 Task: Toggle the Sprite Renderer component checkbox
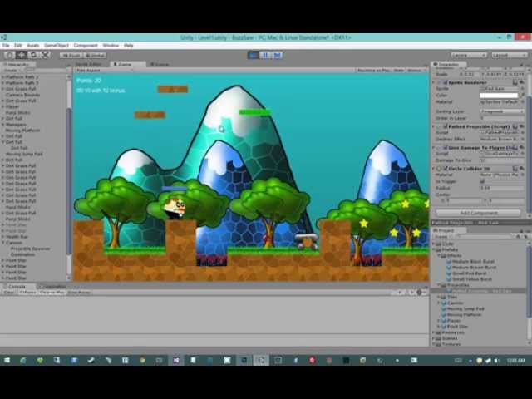[445, 82]
